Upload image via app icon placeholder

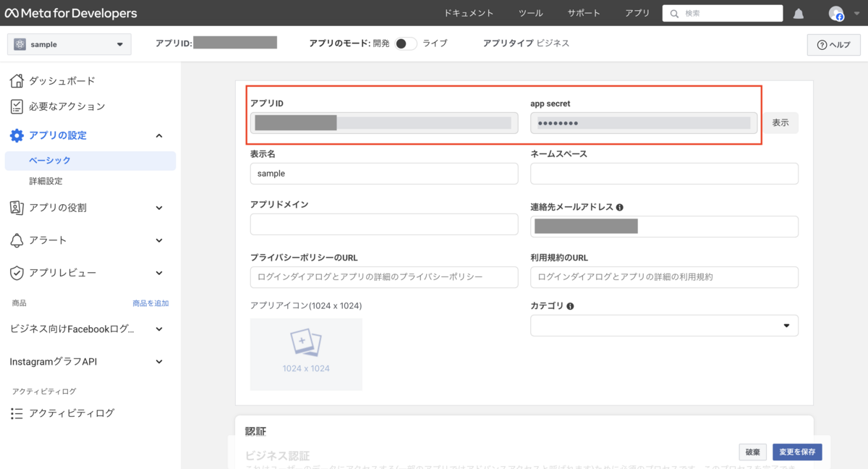(306, 355)
